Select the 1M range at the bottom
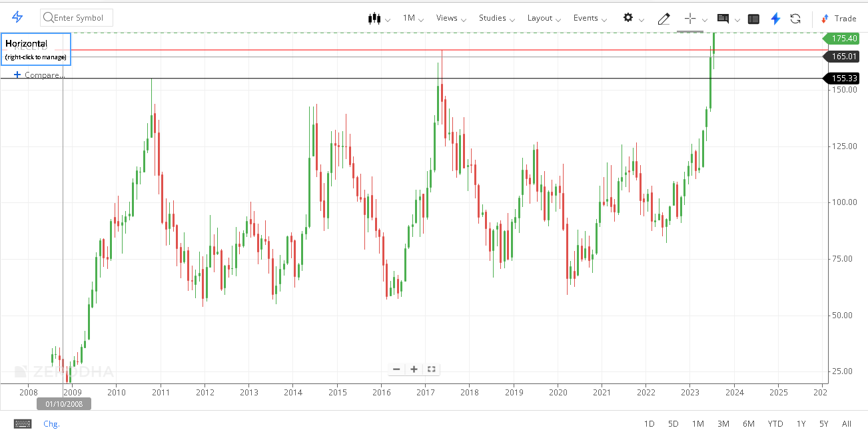This screenshot has height=438, width=868. 697,423
